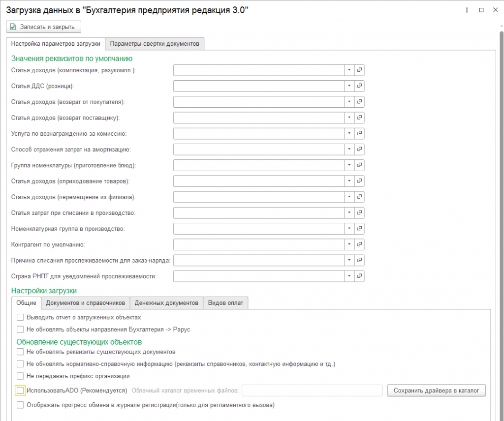Expand Причина списания прослеживаемости dropdown
Viewport: 504px width, 421px height.
point(349,260)
